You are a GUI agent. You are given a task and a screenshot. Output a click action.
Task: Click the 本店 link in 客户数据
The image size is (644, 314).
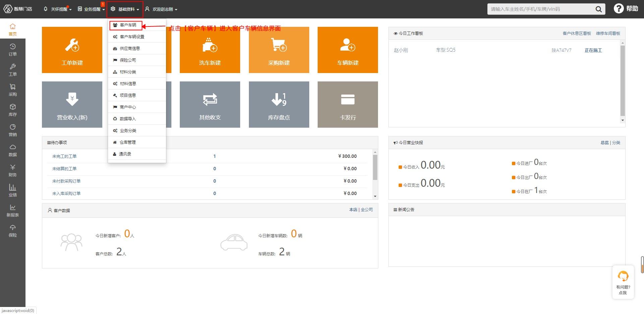click(x=353, y=210)
